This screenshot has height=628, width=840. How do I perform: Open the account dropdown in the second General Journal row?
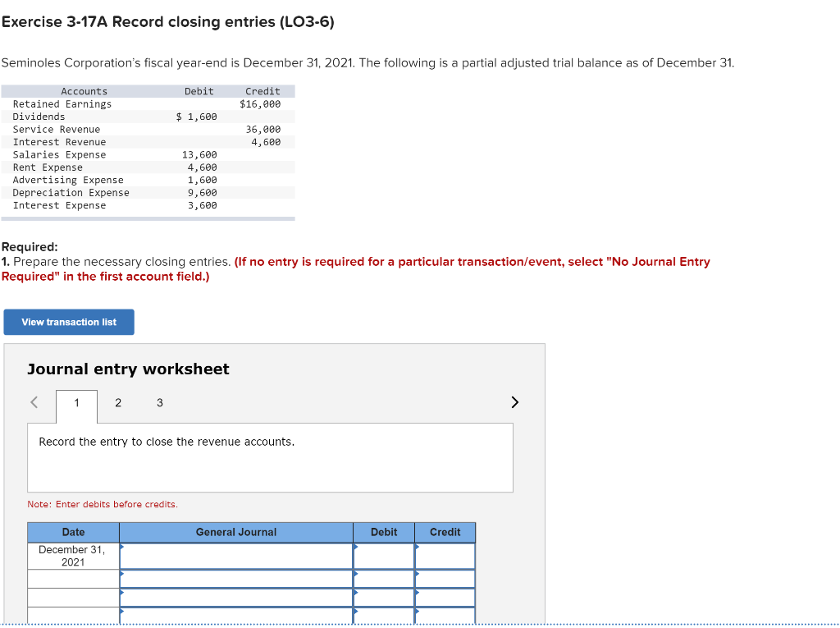[x=121, y=575]
